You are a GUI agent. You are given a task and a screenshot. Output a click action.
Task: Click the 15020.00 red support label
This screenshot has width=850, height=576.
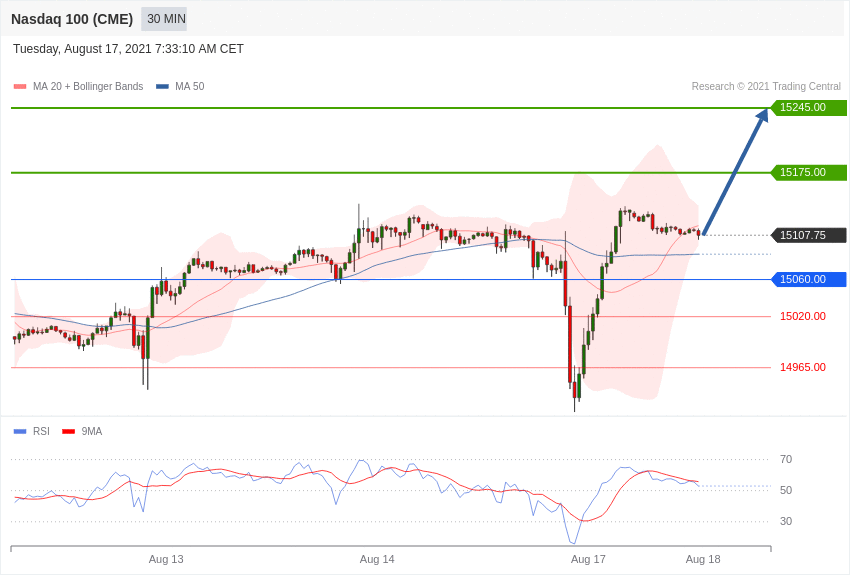pyautogui.click(x=803, y=316)
